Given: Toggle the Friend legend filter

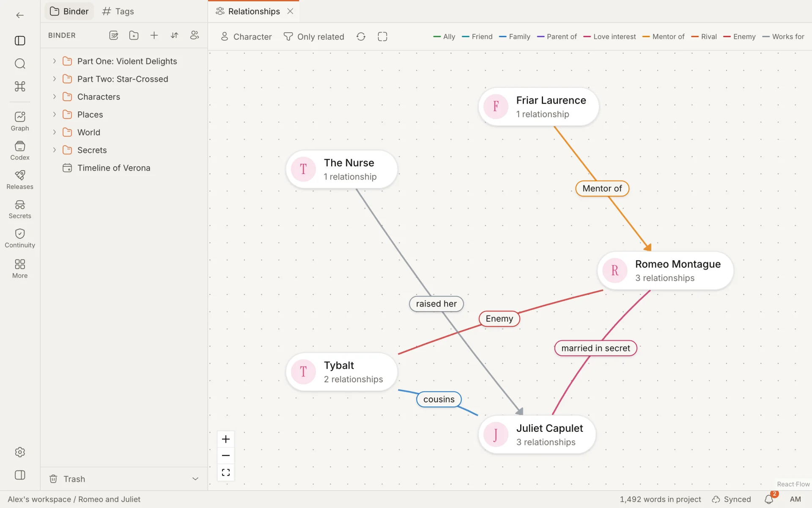Looking at the screenshot, I should [477, 37].
